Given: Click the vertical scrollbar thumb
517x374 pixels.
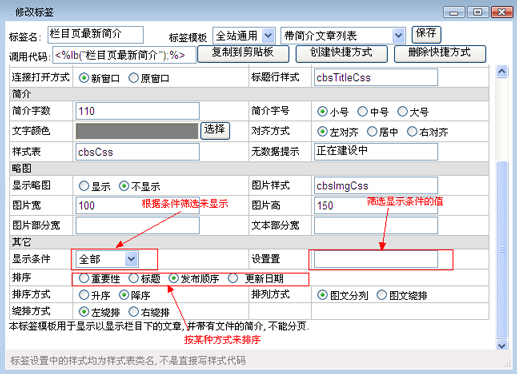Looking at the screenshot, I should point(502,249).
